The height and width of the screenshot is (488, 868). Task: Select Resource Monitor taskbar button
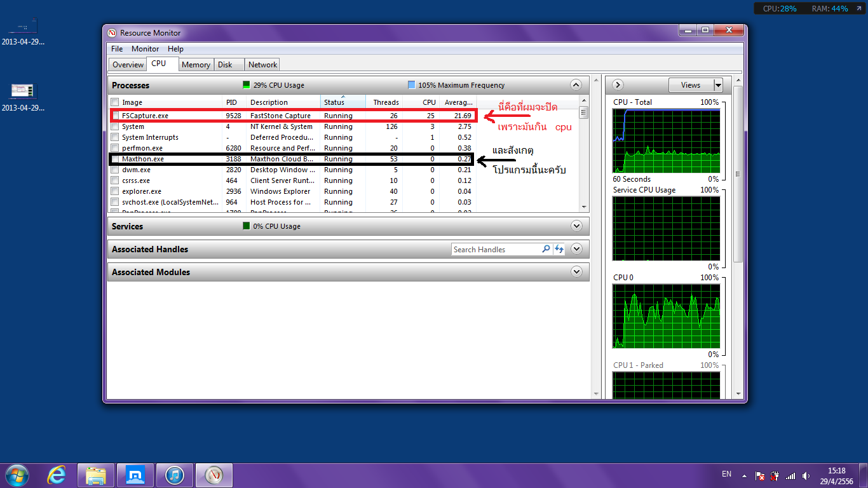click(214, 475)
